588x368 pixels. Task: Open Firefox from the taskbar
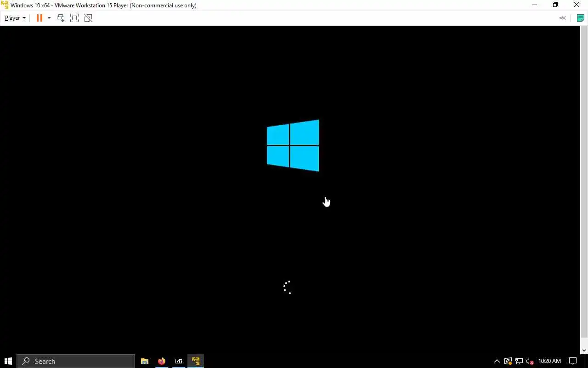point(162,361)
